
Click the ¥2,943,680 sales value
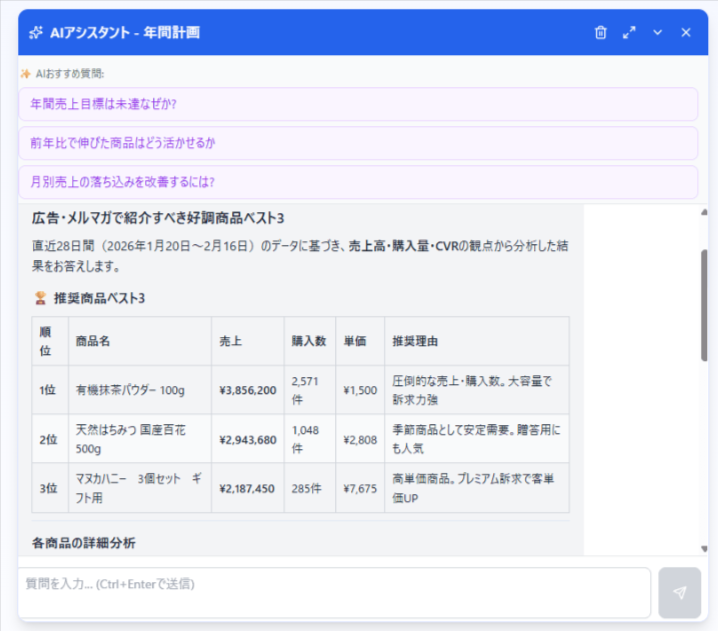(x=247, y=439)
